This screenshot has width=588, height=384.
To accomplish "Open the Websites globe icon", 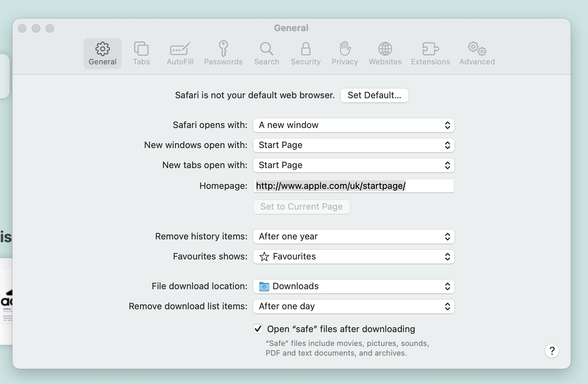I will pyautogui.click(x=385, y=49).
